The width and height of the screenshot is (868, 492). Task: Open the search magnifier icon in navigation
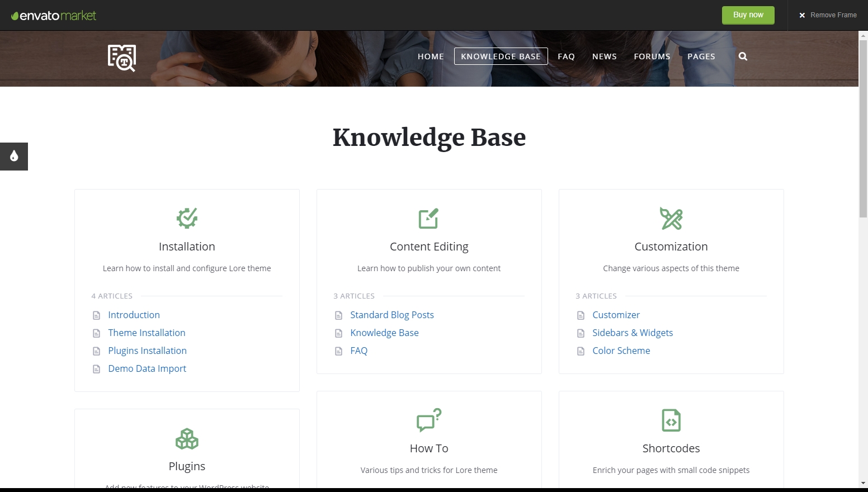click(x=743, y=56)
